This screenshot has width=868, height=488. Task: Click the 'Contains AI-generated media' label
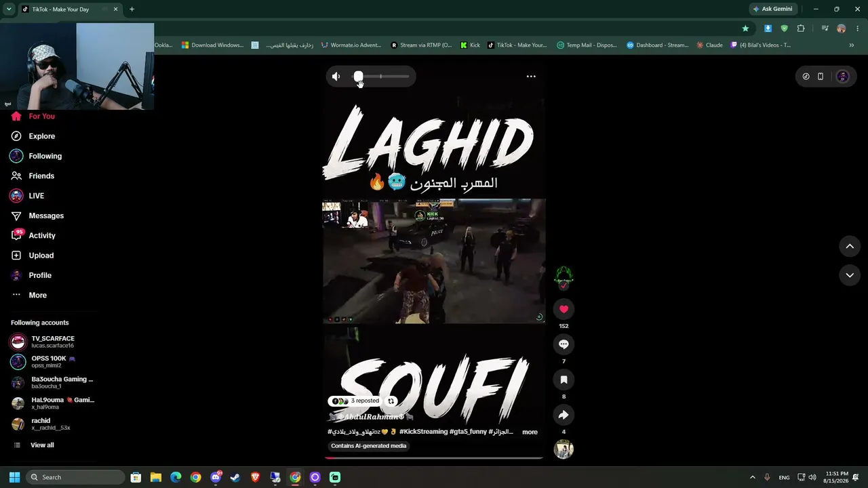tap(369, 446)
